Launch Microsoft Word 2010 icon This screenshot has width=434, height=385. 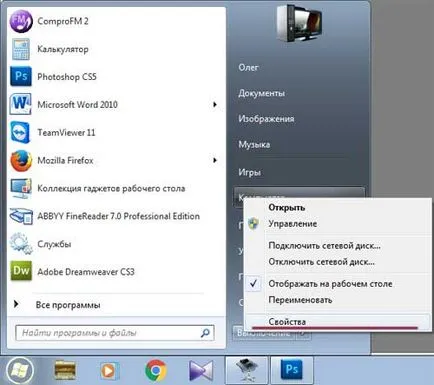point(21,104)
